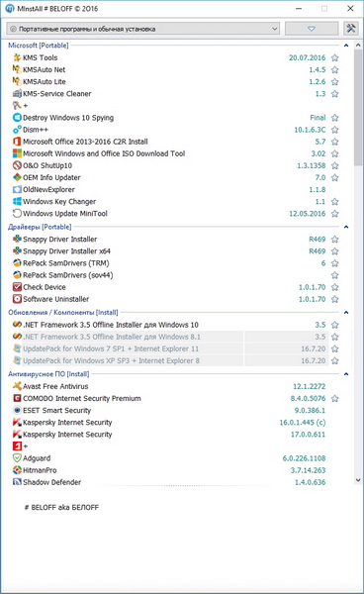The height and width of the screenshot is (594, 364).
Task: Click the RePack SamDrivers (TRM) icon
Action: [17, 263]
